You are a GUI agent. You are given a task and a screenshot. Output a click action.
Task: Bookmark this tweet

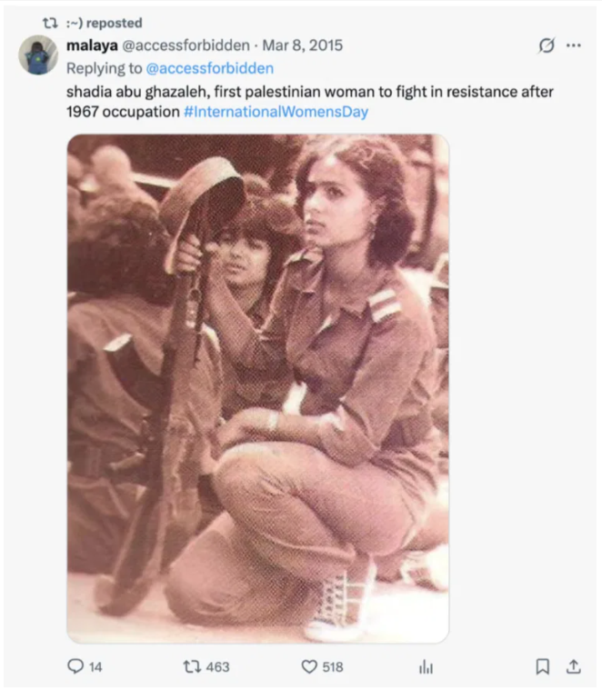pos(542,666)
